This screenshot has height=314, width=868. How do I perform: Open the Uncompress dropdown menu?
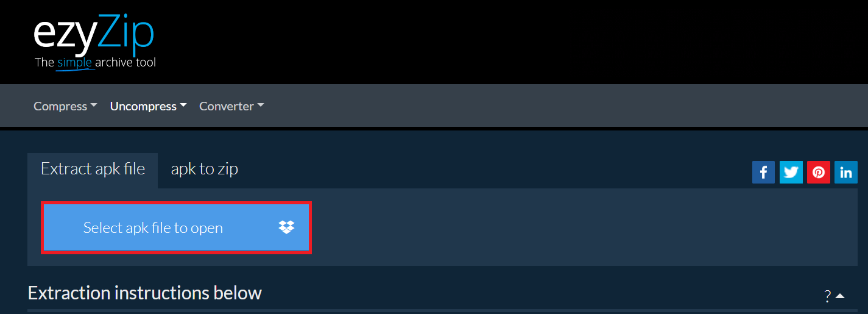pos(148,106)
